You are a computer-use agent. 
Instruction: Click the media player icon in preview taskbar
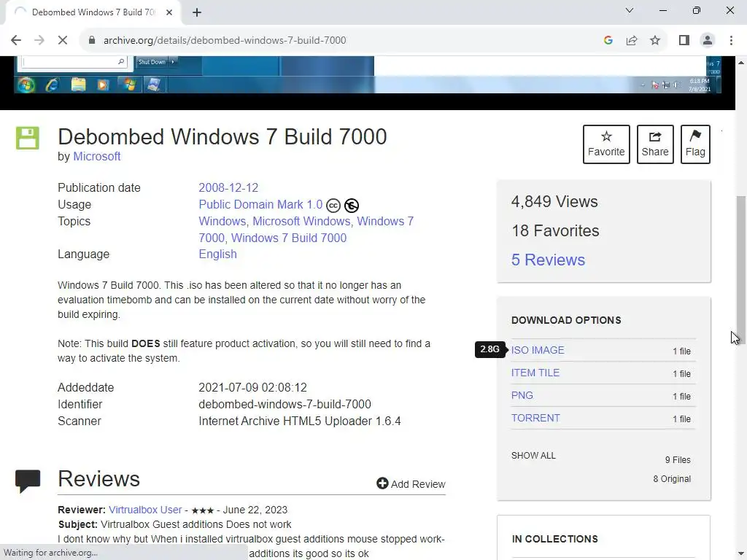(x=103, y=85)
